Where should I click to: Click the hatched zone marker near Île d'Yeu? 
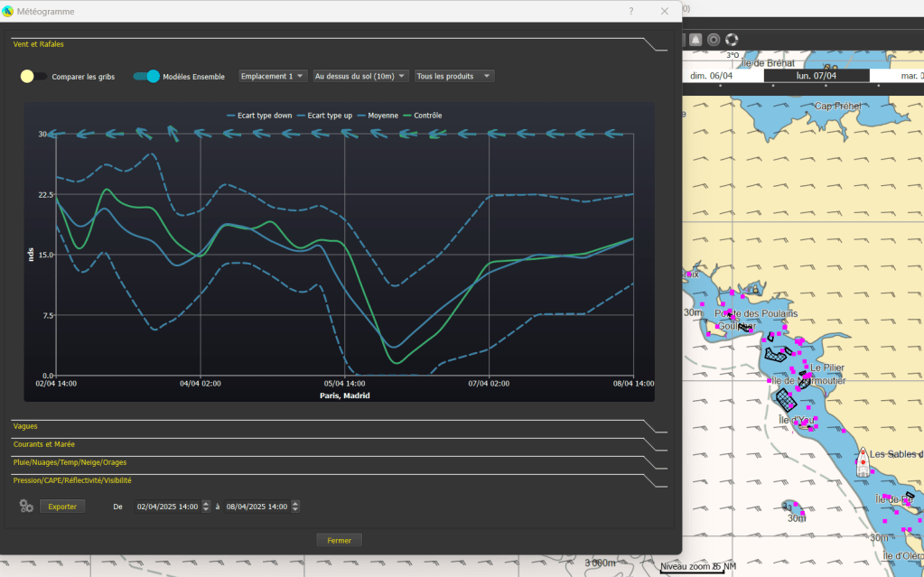786,401
